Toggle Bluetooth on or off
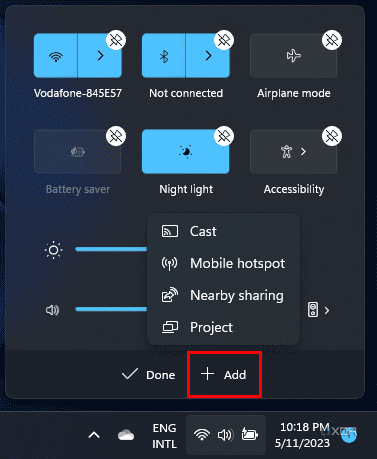Screen dimensions: 377x459 point(164,56)
